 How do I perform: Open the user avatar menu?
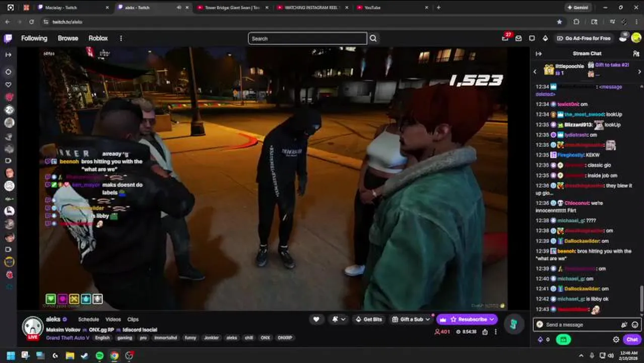[636, 38]
